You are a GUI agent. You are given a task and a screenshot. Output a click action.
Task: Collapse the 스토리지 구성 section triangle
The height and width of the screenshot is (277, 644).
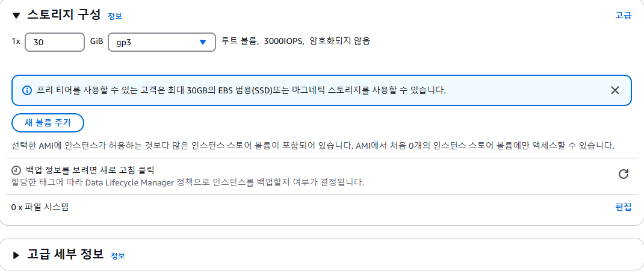tap(16, 16)
